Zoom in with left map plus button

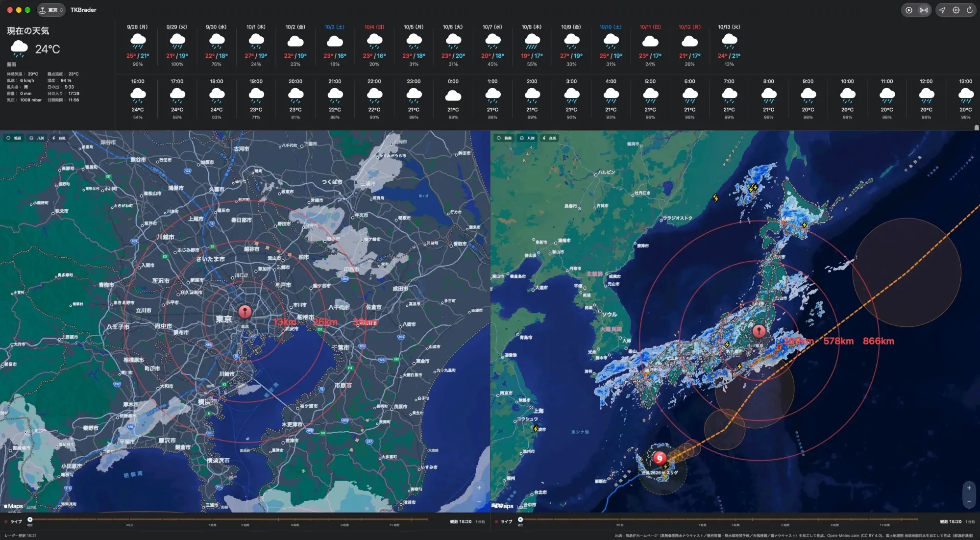coord(479,488)
